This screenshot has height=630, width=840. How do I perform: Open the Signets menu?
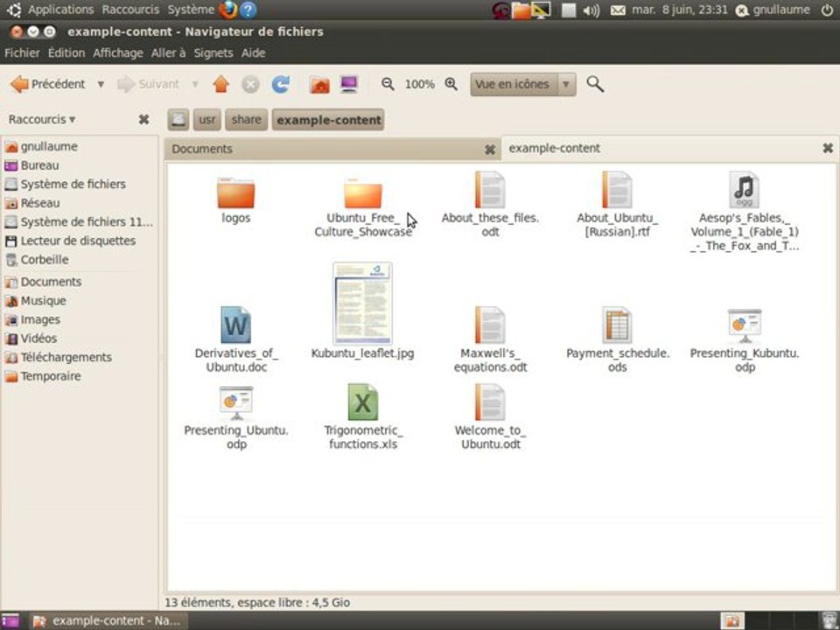pyautogui.click(x=213, y=52)
